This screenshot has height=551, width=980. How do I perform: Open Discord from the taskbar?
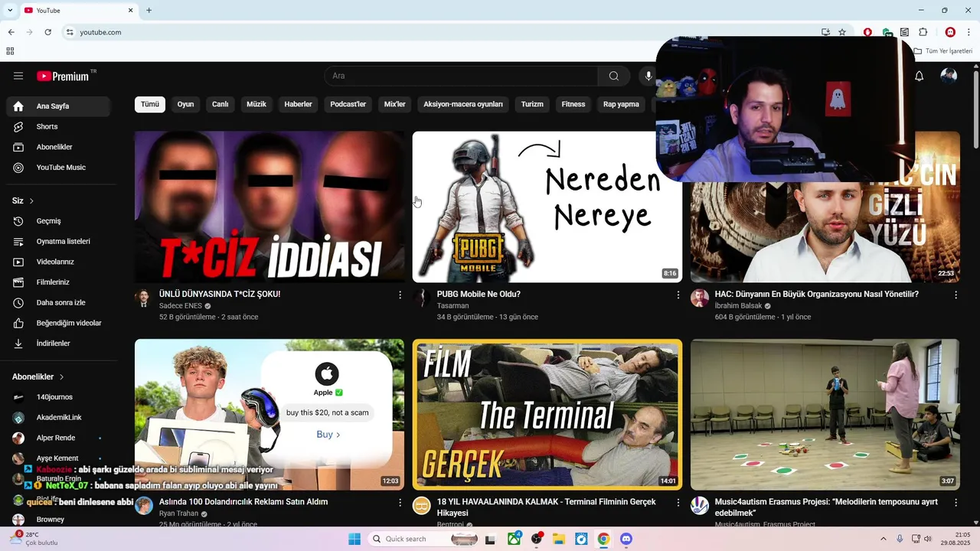pos(626,539)
